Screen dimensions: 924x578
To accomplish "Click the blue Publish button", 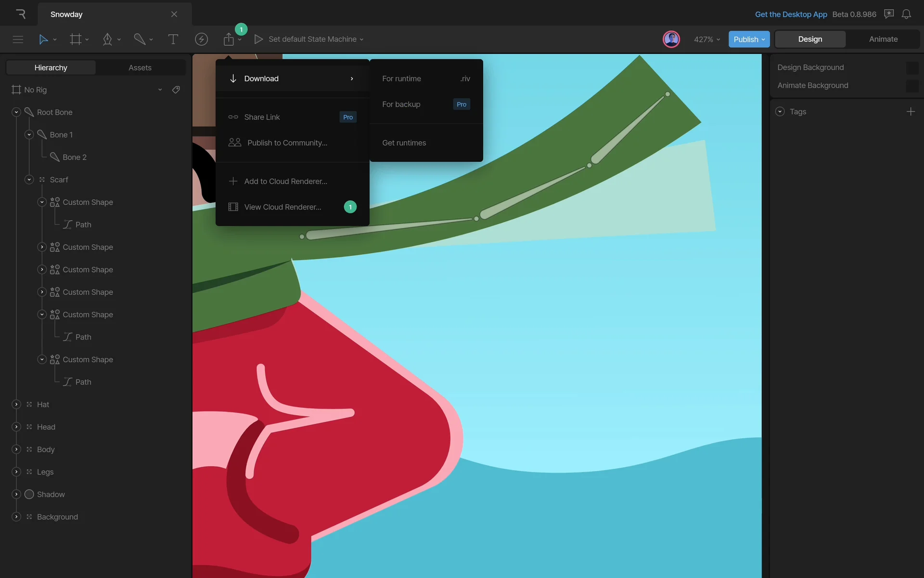I will click(748, 39).
